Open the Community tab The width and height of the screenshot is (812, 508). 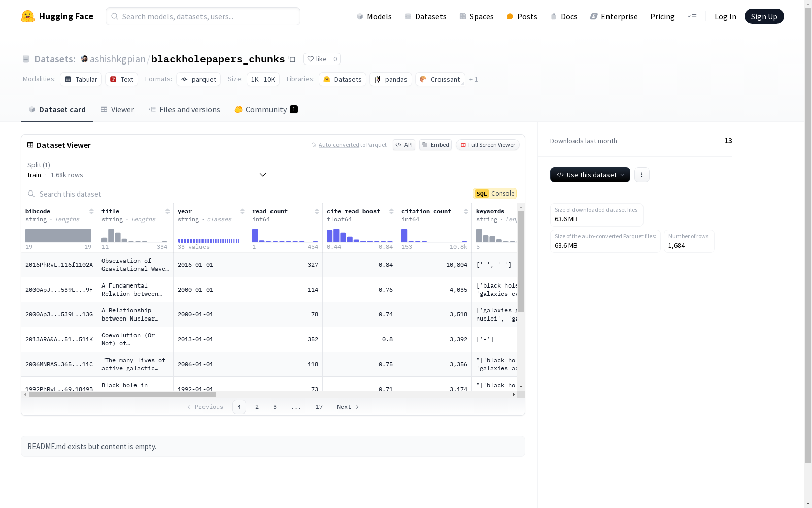pos(266,109)
